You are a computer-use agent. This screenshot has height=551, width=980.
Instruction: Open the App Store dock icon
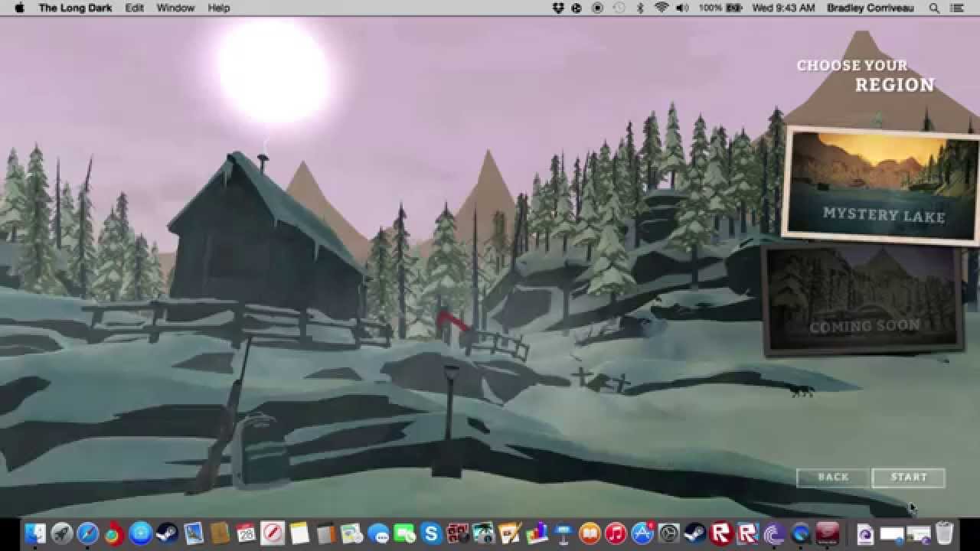(x=642, y=533)
